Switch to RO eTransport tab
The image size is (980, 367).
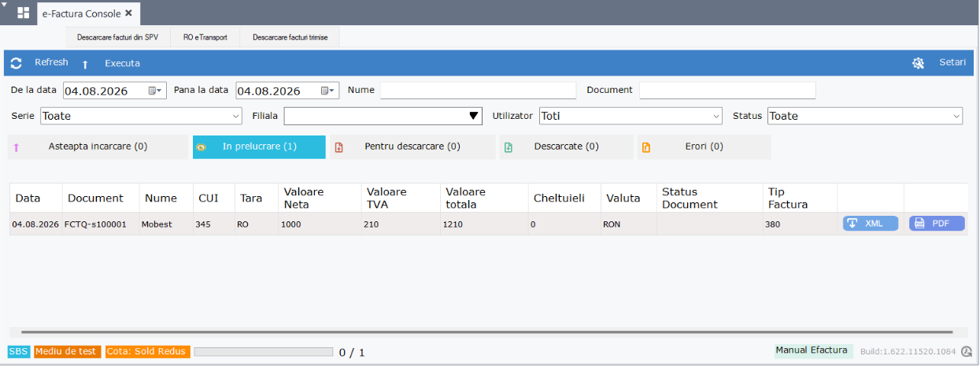coord(205,37)
